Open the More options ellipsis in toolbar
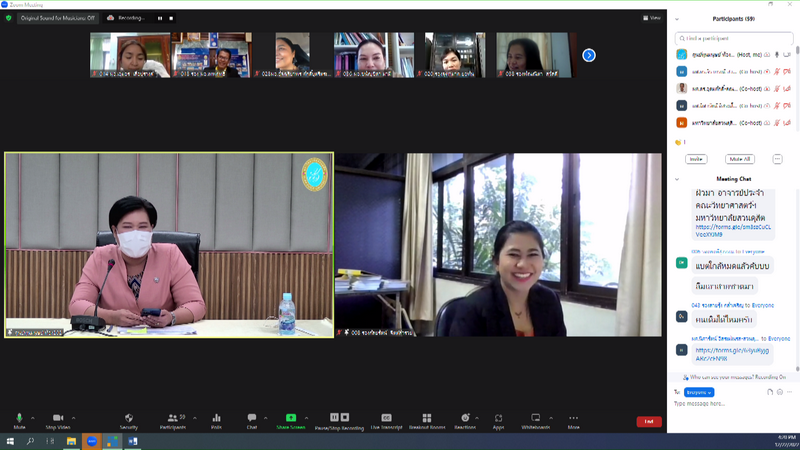The width and height of the screenshot is (800, 450). 574,418
